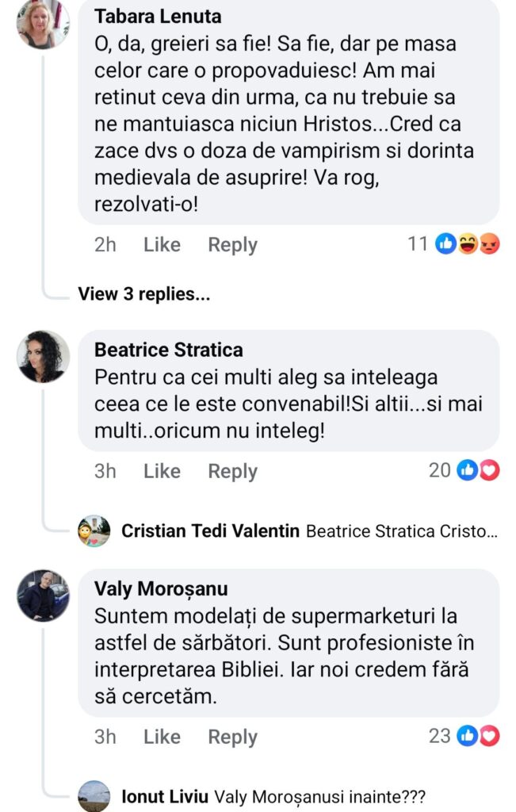This screenshot has height=812, width=516.
Task: Open Beatrice Stratica's name link
Action: (x=169, y=350)
